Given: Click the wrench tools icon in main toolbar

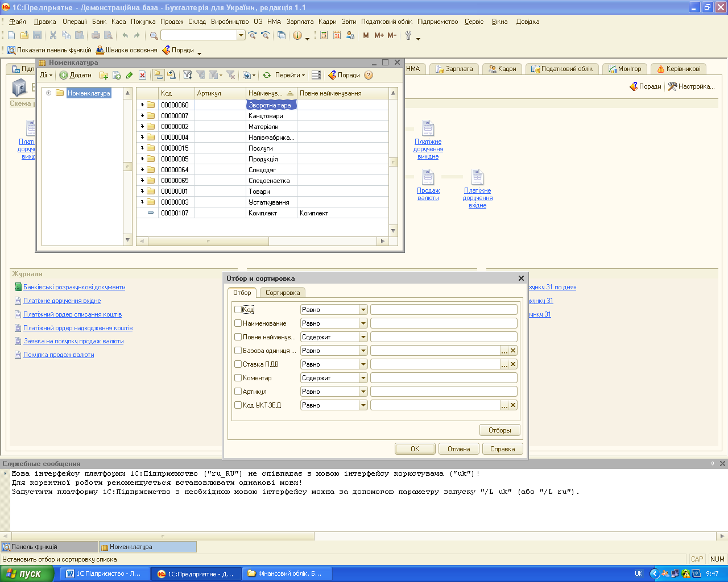Looking at the screenshot, I should tap(408, 35).
